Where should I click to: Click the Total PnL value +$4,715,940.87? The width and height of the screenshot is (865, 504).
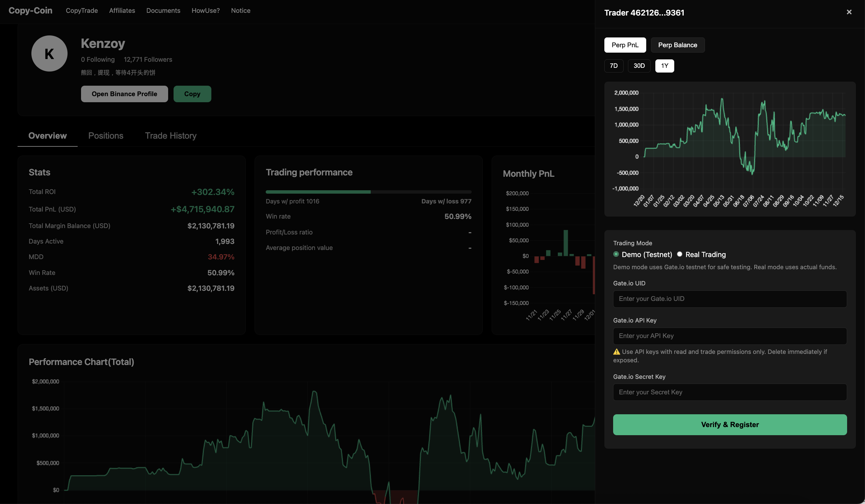click(x=203, y=209)
